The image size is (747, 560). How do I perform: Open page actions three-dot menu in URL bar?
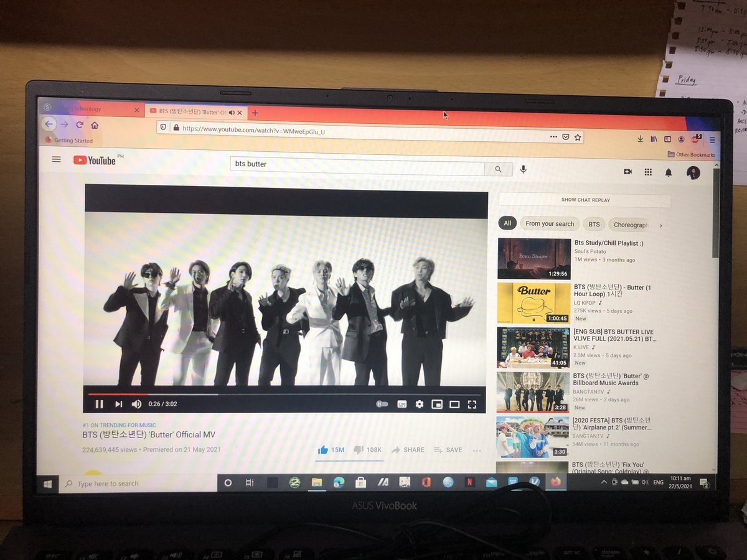(x=553, y=136)
